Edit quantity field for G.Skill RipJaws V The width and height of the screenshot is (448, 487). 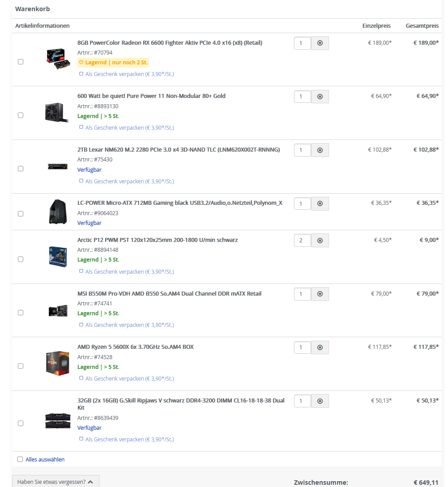pyautogui.click(x=303, y=401)
